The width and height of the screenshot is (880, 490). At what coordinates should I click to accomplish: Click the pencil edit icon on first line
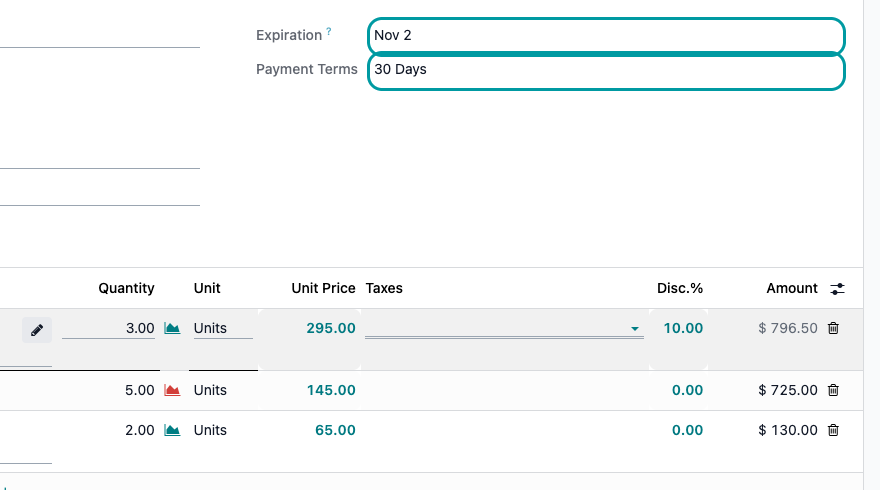(37, 330)
